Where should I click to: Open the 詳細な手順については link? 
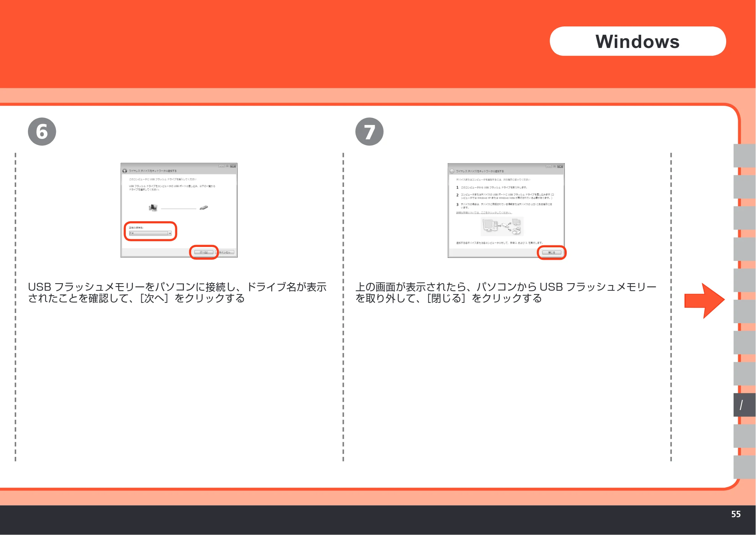484,213
